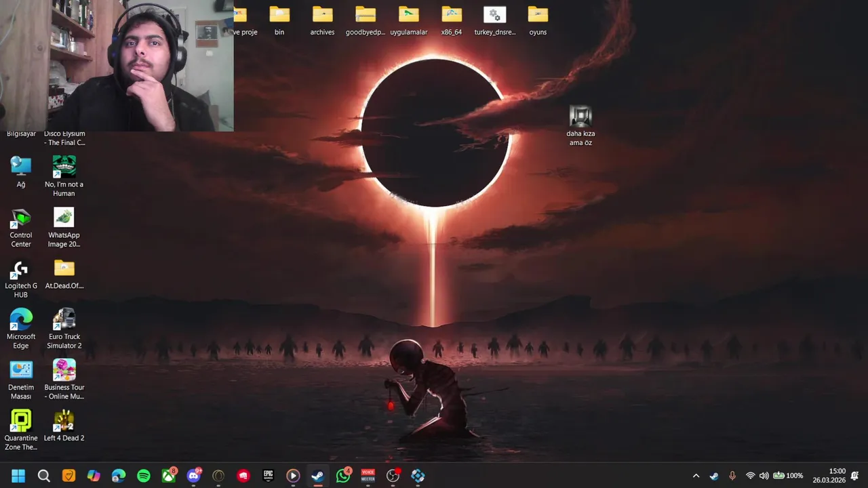Select the oyuns folder
The height and width of the screenshot is (488, 868).
click(538, 20)
